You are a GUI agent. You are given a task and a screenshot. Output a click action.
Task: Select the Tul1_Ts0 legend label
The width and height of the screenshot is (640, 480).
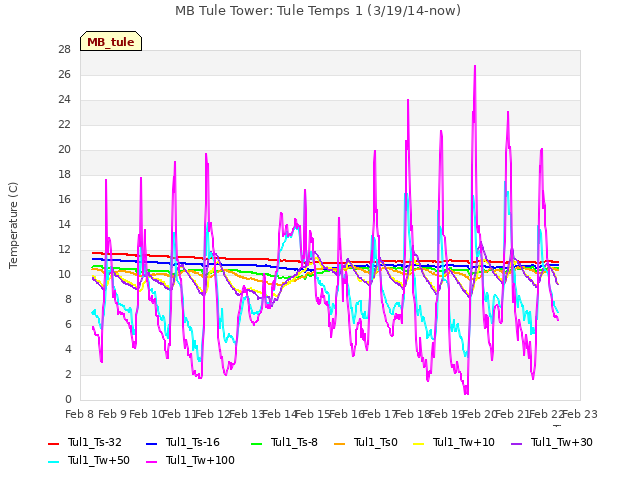376,442
